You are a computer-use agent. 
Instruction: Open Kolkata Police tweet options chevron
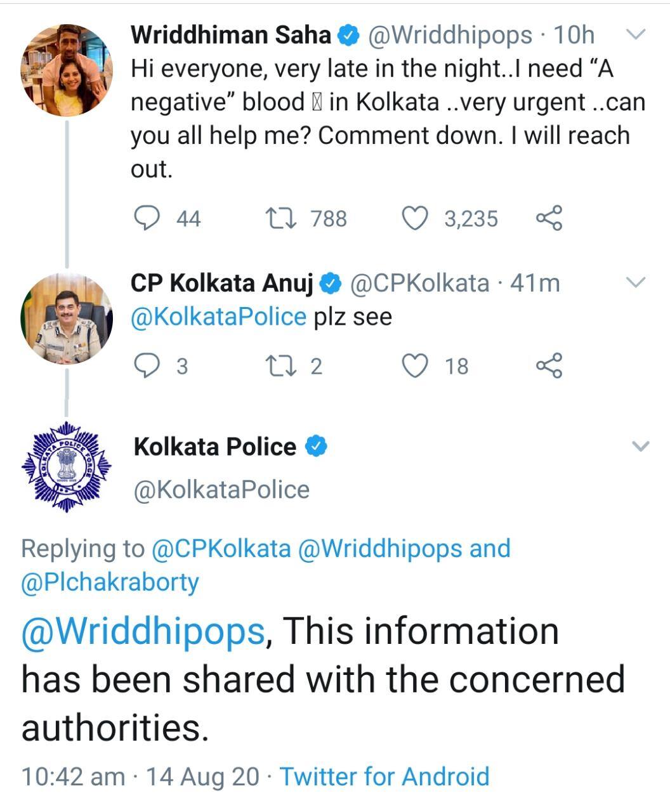point(641,447)
